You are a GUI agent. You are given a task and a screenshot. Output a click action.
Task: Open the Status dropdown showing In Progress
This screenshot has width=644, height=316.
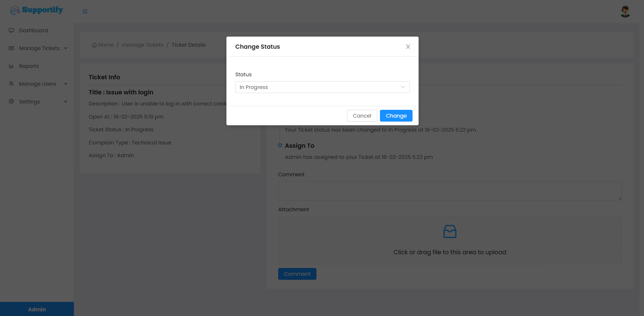pyautogui.click(x=322, y=87)
